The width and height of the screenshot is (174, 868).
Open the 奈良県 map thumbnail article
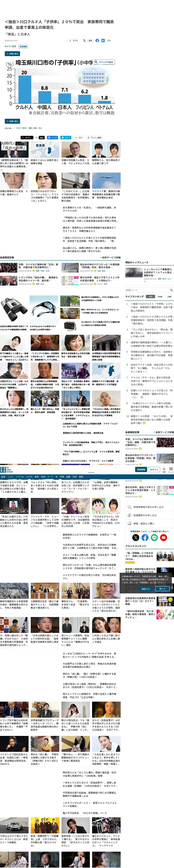(x=45, y=150)
